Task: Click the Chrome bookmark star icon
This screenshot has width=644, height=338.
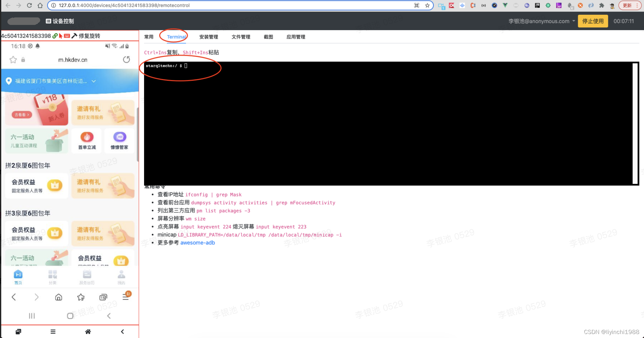Action: coord(427,5)
